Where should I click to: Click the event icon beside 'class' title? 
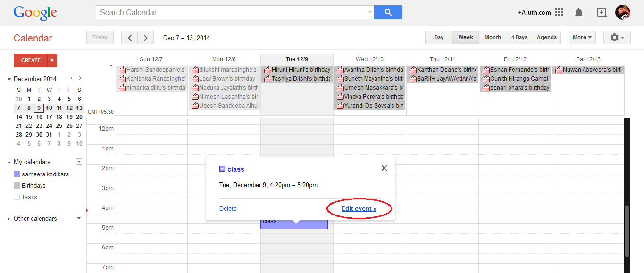(x=222, y=169)
